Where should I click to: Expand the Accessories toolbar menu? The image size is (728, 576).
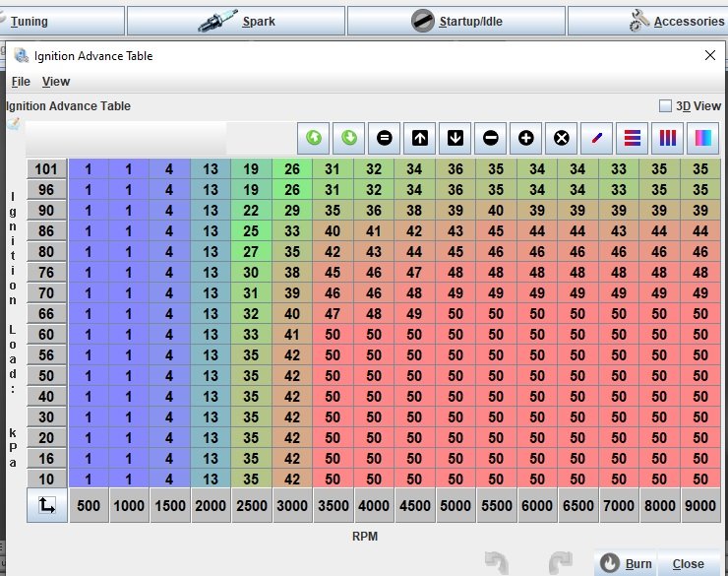coord(677,21)
